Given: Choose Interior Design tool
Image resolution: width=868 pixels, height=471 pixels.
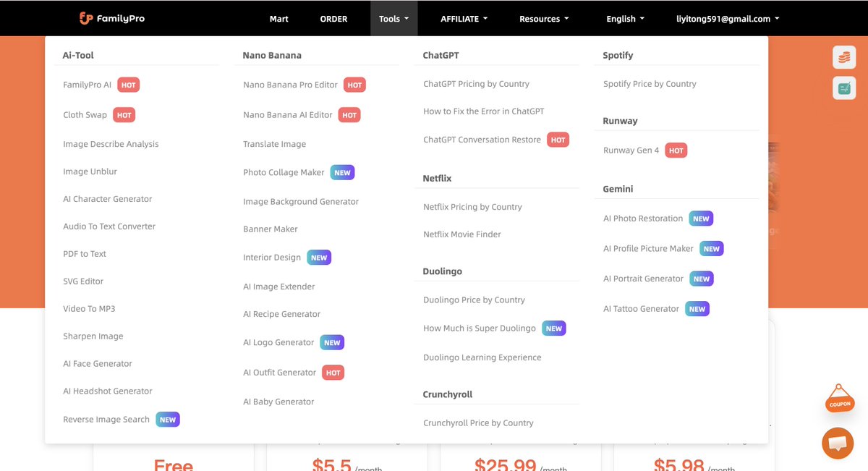Looking at the screenshot, I should pos(272,258).
